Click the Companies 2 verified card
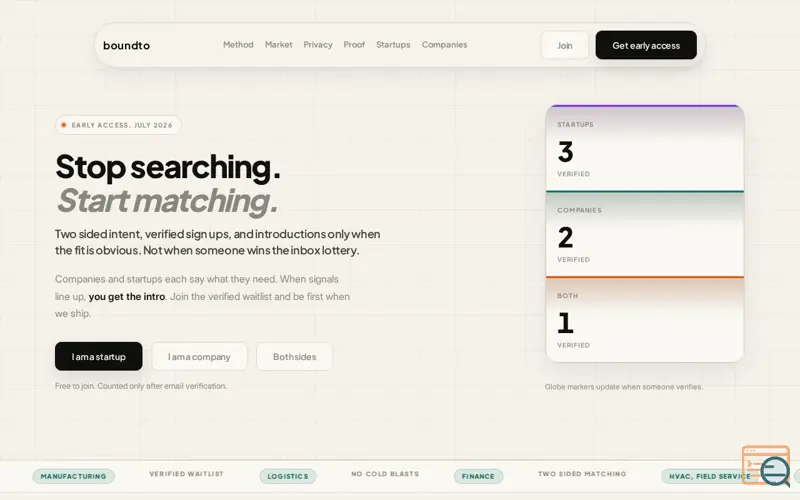Screen dimensions: 800x500 coord(645,234)
